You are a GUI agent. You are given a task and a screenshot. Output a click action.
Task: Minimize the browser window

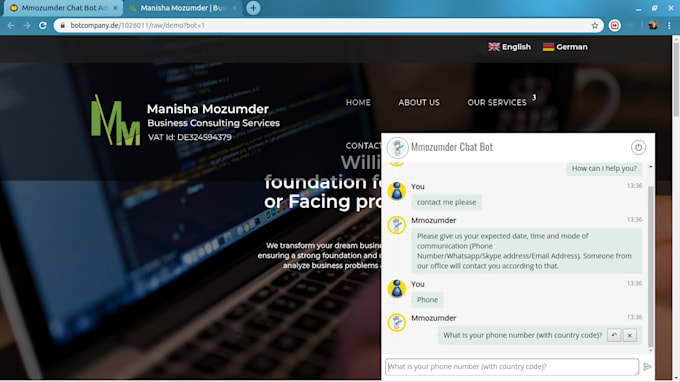click(638, 8)
